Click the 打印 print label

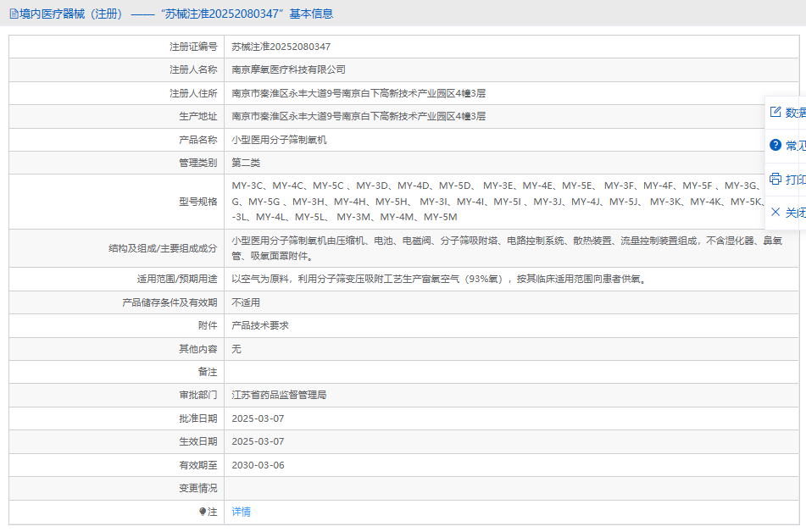[795, 179]
